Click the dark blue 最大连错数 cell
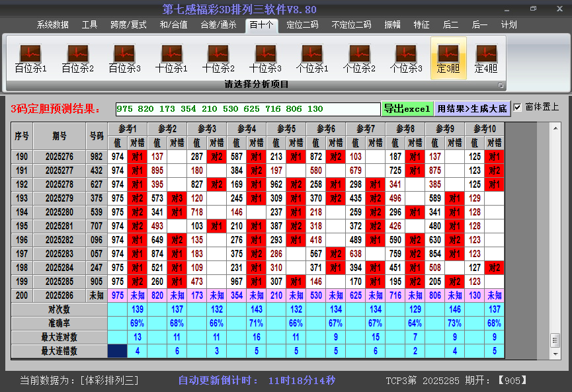Viewport: 572px width, 392px height. click(118, 351)
